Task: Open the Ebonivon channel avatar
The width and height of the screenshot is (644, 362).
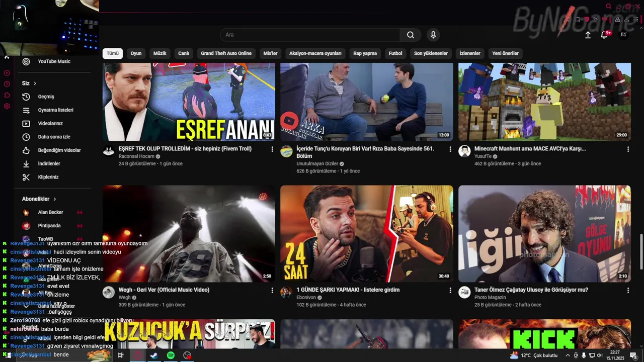Action: click(286, 292)
